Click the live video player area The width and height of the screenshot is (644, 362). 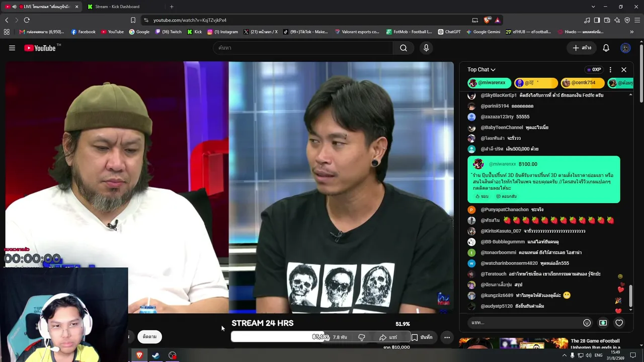tap(229, 188)
